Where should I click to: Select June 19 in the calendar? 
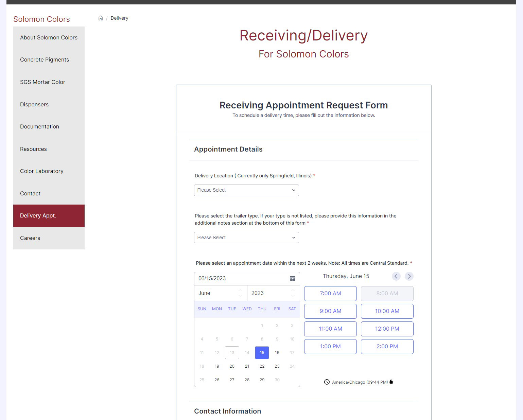pyautogui.click(x=217, y=366)
